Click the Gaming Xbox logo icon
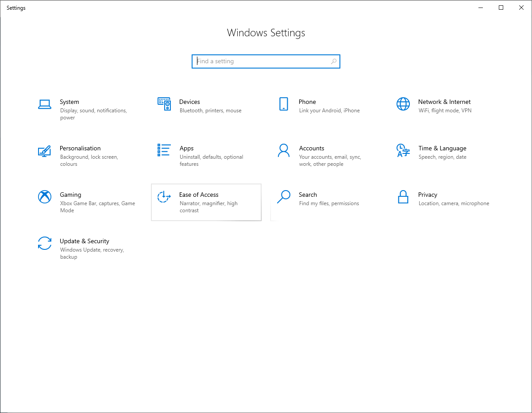Viewport: 532px width, 413px height. (45, 197)
